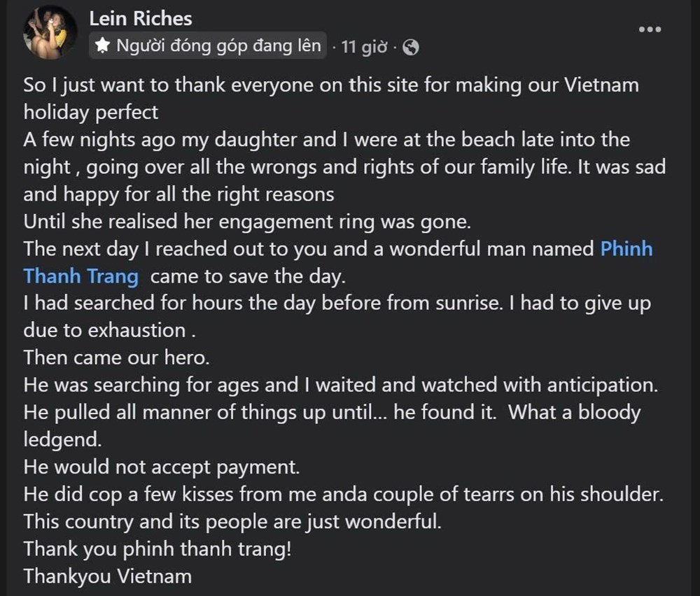Click 'Thanh Trang' tagged name link
700x596 pixels.
(x=80, y=276)
